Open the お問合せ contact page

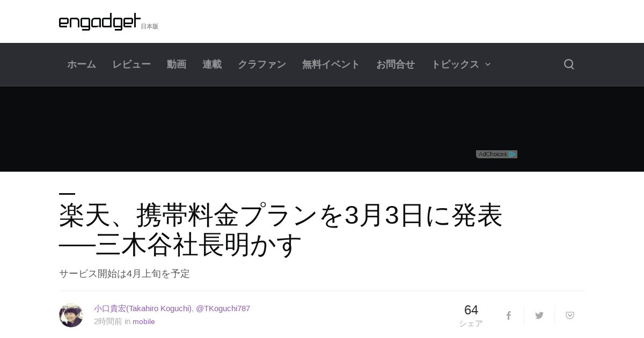[x=396, y=64]
